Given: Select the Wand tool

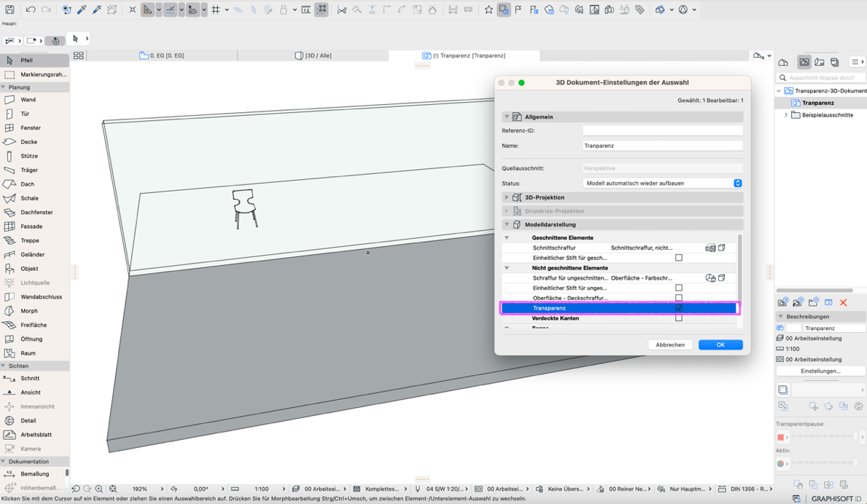Looking at the screenshot, I should coord(34,100).
